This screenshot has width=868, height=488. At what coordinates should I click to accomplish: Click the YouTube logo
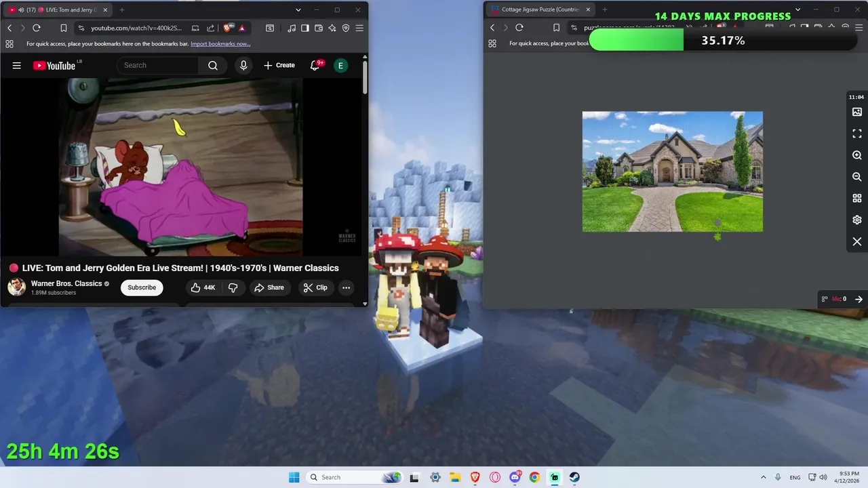tap(54, 66)
